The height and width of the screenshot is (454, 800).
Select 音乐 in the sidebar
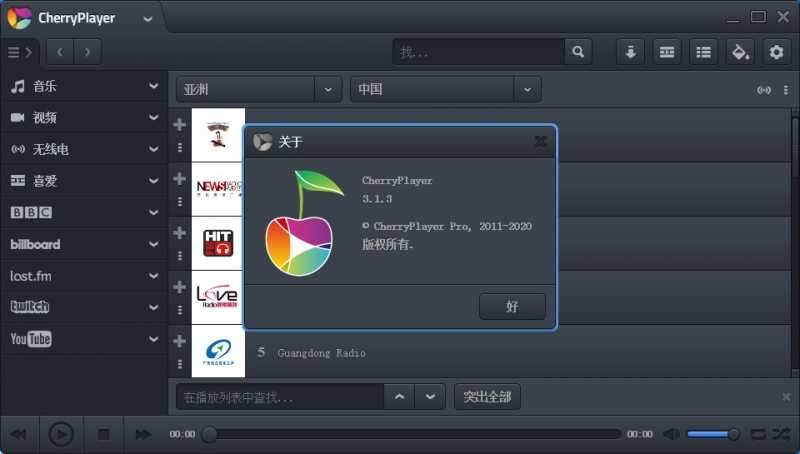pyautogui.click(x=44, y=86)
